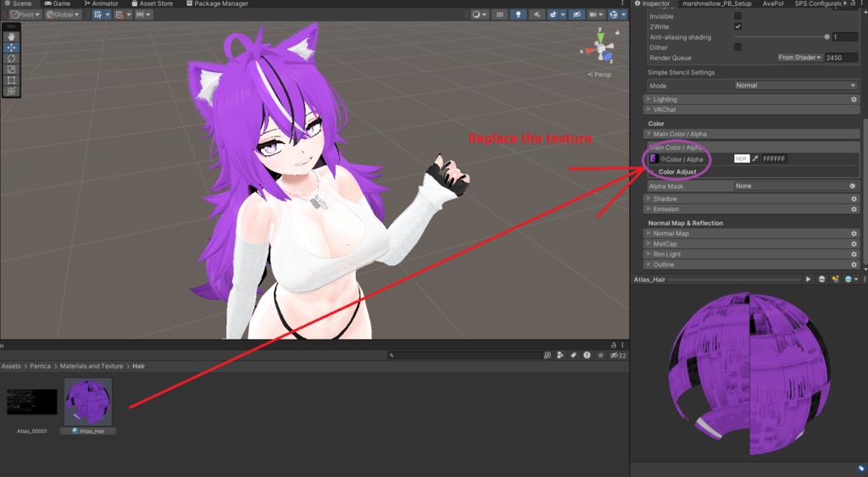Toggle scene audio mute
The height and width of the screenshot is (477, 868).
[x=537, y=14]
